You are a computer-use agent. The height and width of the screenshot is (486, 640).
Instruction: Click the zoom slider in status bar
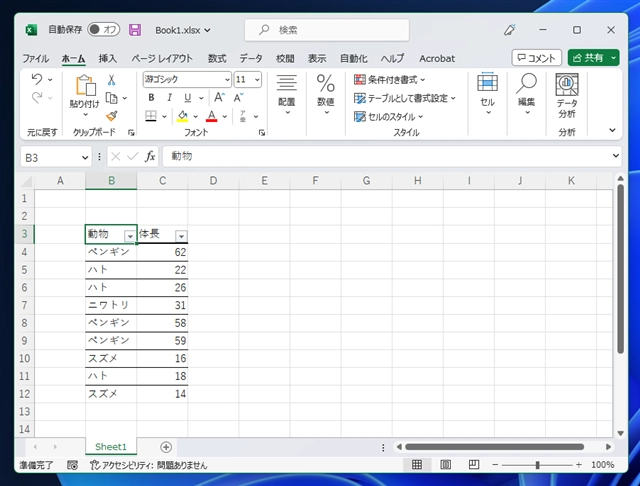tap(538, 466)
